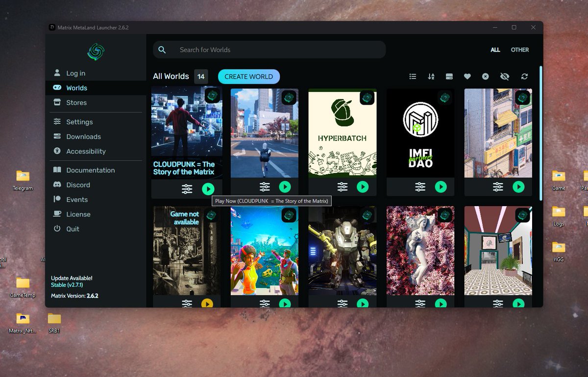
Task: Click the cartoon underwater world thumbnail
Action: pyautogui.click(x=264, y=250)
